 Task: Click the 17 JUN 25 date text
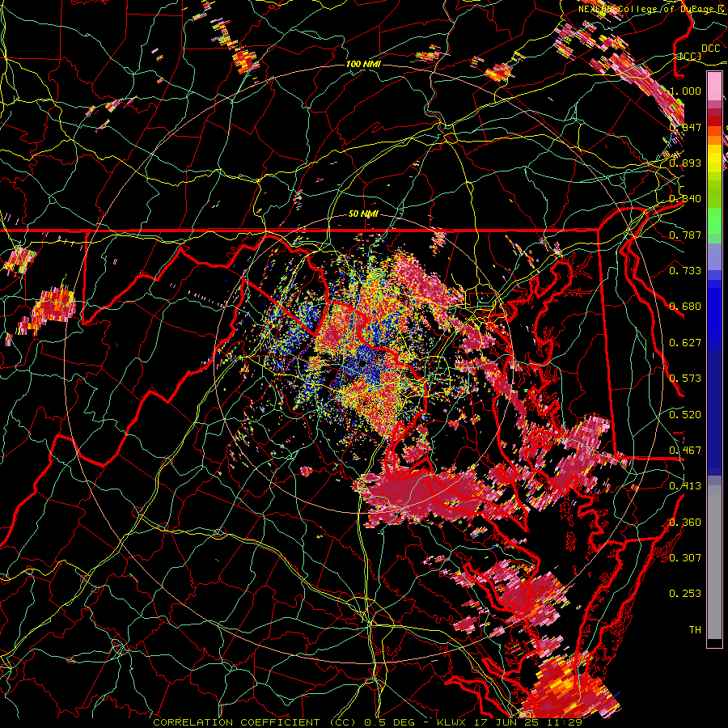coord(507,722)
